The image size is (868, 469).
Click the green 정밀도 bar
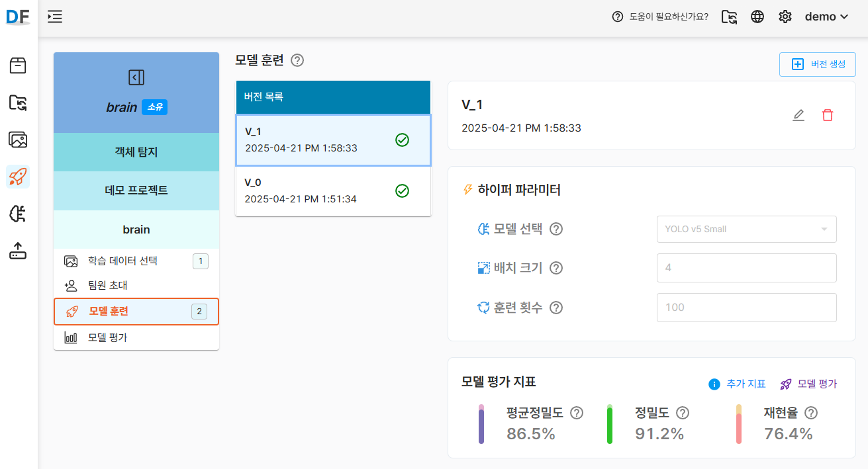click(610, 424)
